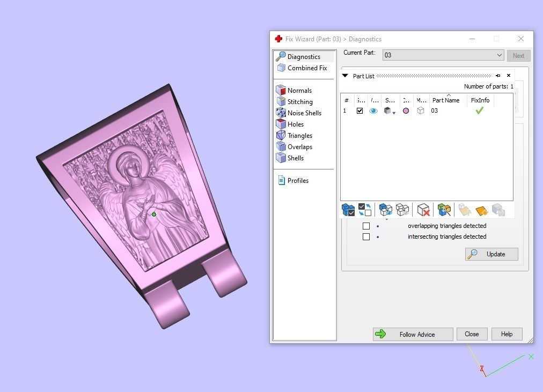Click the red cross Fix Wizard title icon

click(278, 39)
